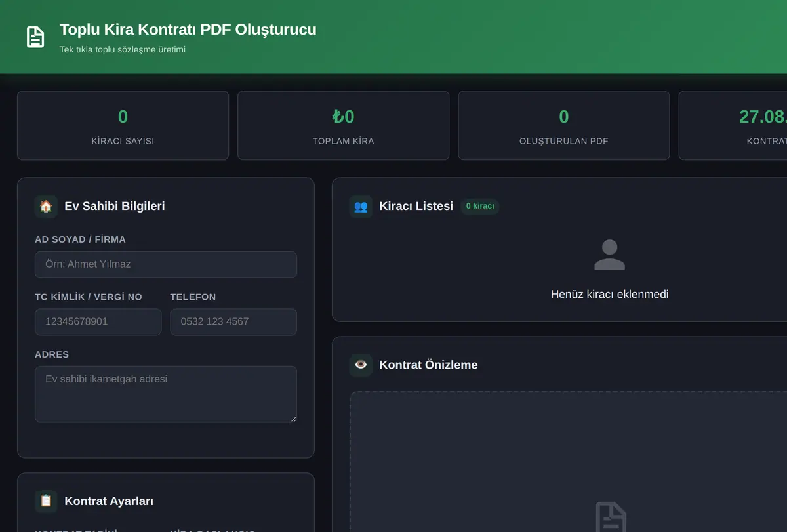Focus the Telefon input field
Viewport: 787px width, 532px height.
(233, 322)
